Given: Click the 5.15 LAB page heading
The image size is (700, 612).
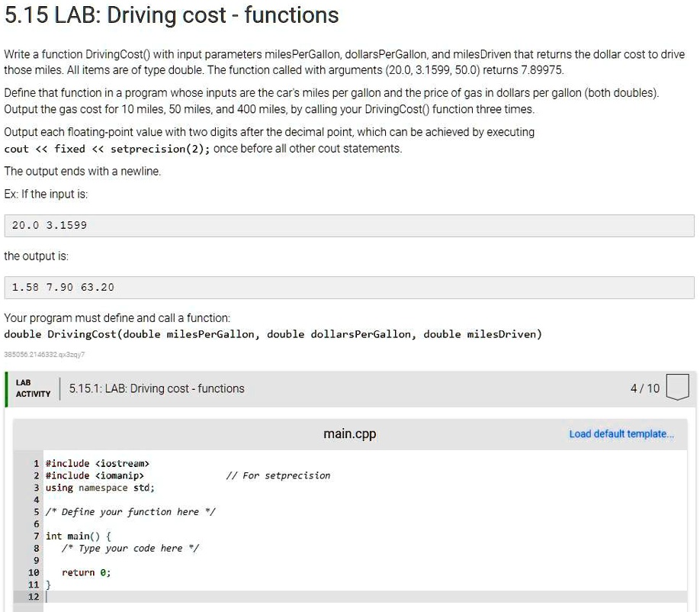Looking at the screenshot, I should (x=171, y=15).
